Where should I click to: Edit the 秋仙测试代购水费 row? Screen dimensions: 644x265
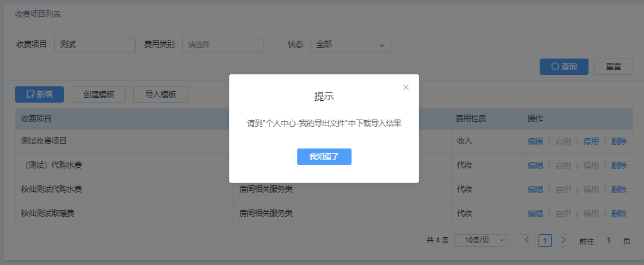click(535, 190)
